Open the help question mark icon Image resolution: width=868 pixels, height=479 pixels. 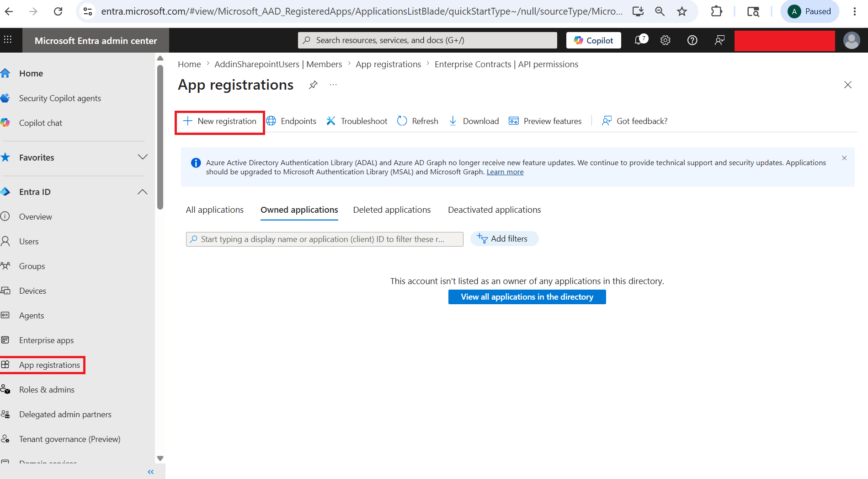pos(692,40)
